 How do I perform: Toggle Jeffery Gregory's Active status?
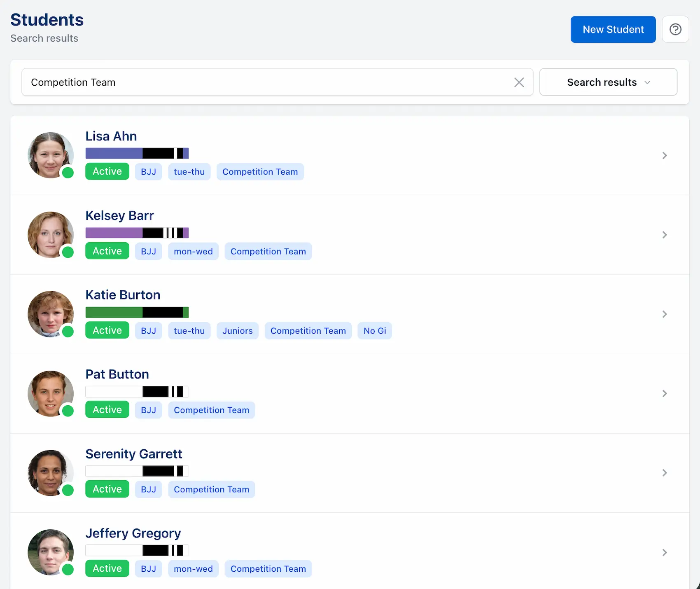[x=107, y=568]
